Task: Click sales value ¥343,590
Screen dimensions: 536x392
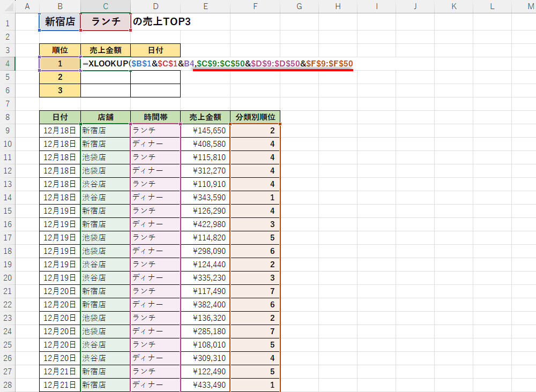Action: (x=205, y=198)
